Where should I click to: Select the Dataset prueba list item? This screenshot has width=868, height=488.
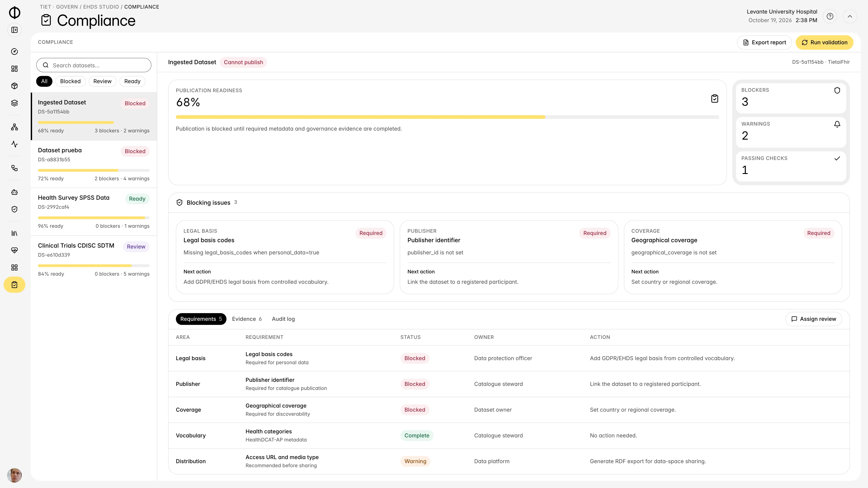coord(94,164)
